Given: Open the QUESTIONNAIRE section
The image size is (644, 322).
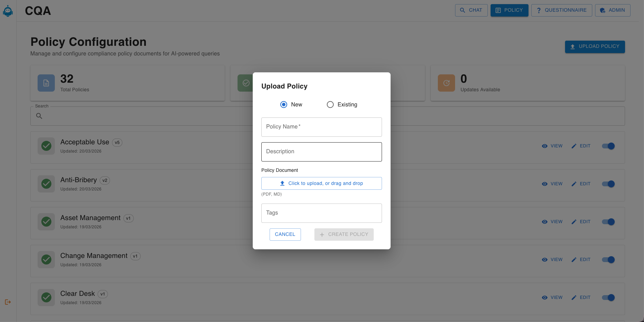Looking at the screenshot, I should [562, 10].
